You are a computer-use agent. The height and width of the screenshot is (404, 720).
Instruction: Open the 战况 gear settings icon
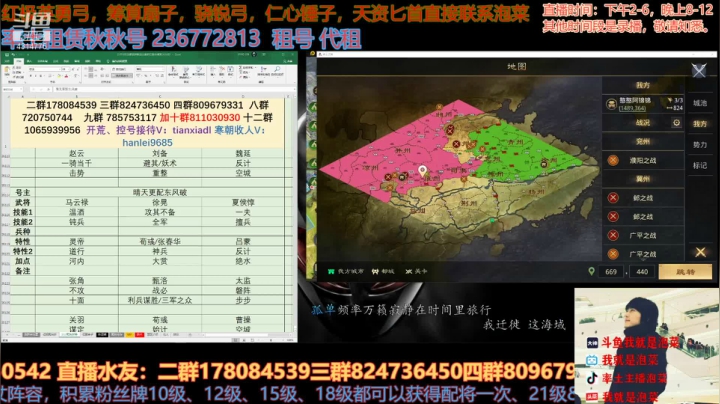point(676,123)
